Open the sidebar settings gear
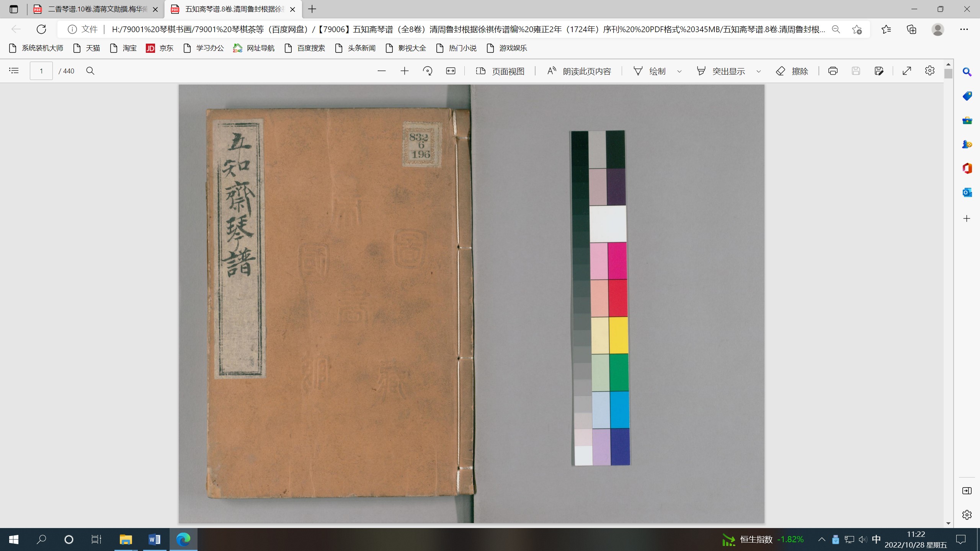The height and width of the screenshot is (551, 980). click(967, 515)
